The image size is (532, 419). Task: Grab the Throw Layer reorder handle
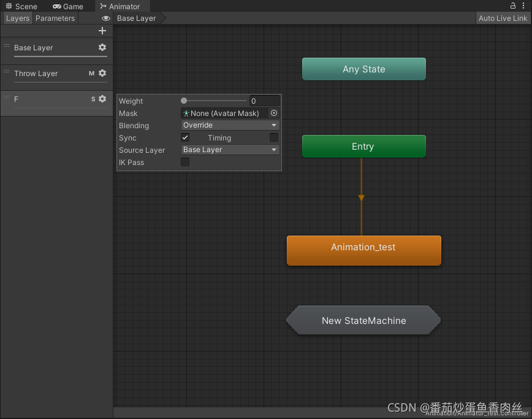[x=7, y=71]
